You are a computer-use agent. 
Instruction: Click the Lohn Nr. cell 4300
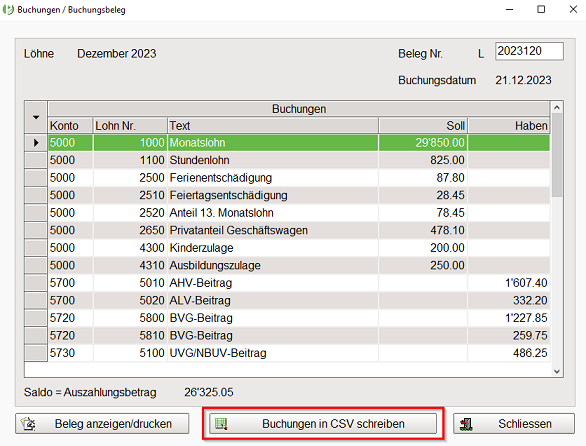(130, 248)
